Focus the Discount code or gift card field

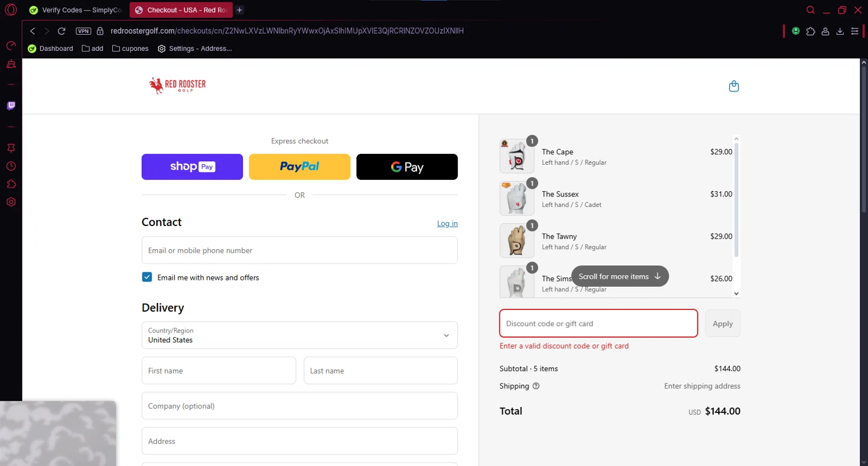coord(599,324)
